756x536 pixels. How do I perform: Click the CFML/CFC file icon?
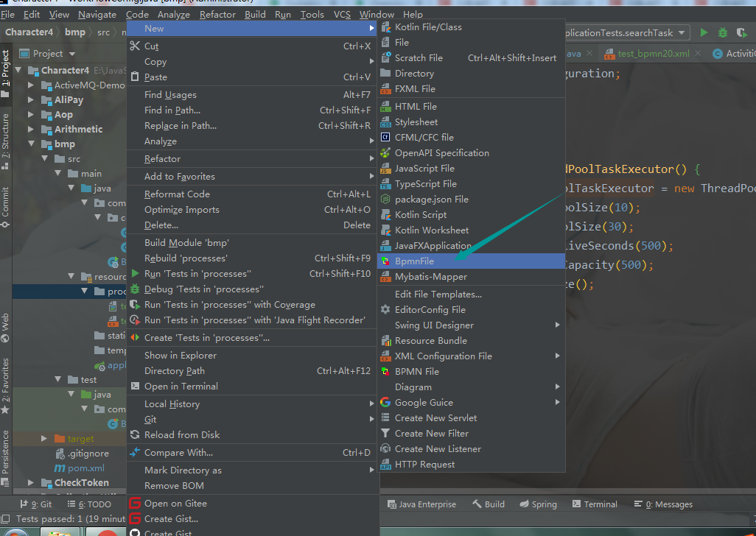(x=385, y=137)
